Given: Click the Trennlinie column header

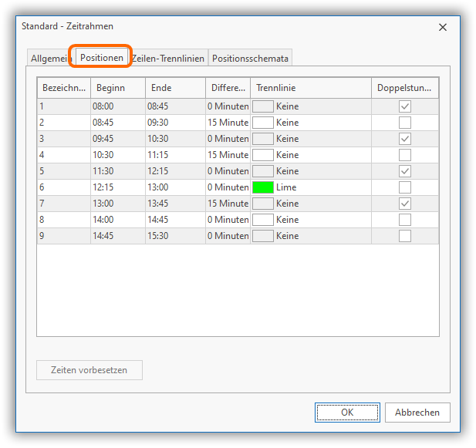Looking at the screenshot, I should coord(311,88).
